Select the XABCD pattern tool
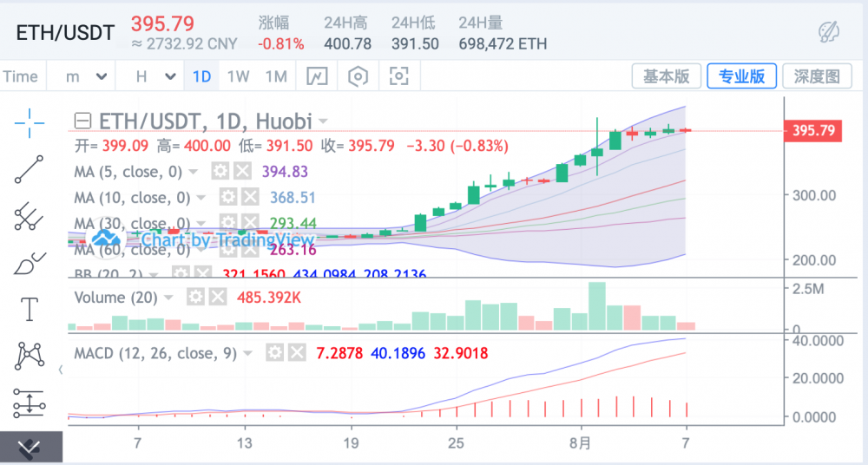868x465 pixels. tap(30, 356)
